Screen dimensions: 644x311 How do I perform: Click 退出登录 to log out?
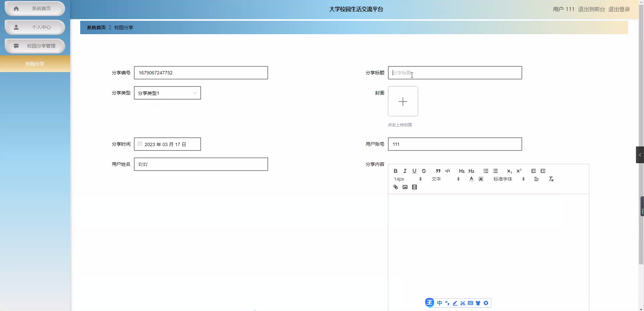click(619, 9)
